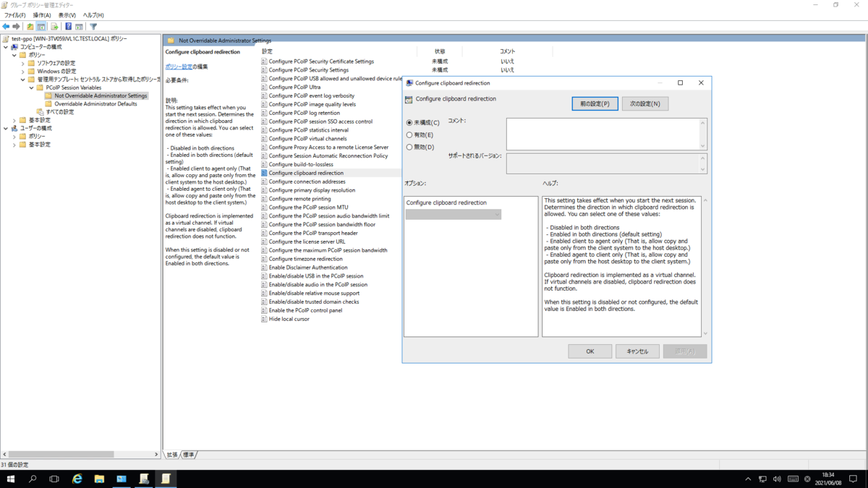This screenshot has width=868, height=488.
Task: Open the Windows Start button
Action: coord(11,479)
